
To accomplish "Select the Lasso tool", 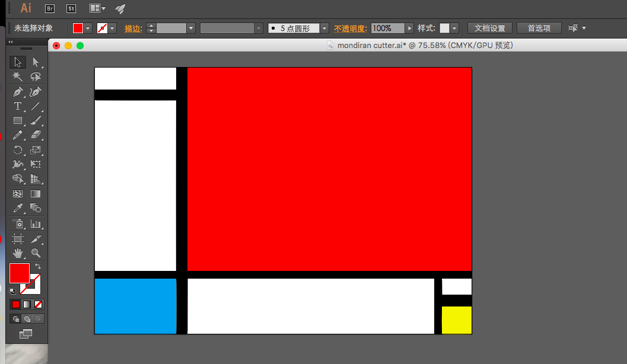I will (36, 76).
